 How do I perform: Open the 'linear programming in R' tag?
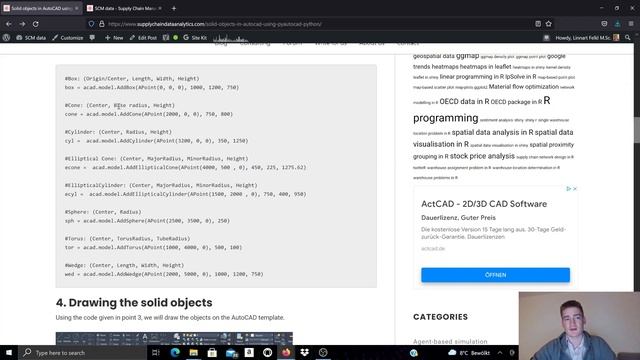point(472,77)
